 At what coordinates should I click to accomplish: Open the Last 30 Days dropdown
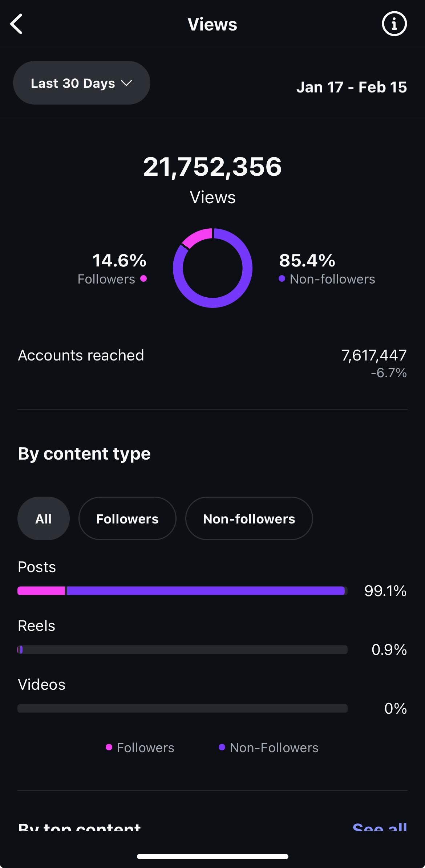coord(82,83)
